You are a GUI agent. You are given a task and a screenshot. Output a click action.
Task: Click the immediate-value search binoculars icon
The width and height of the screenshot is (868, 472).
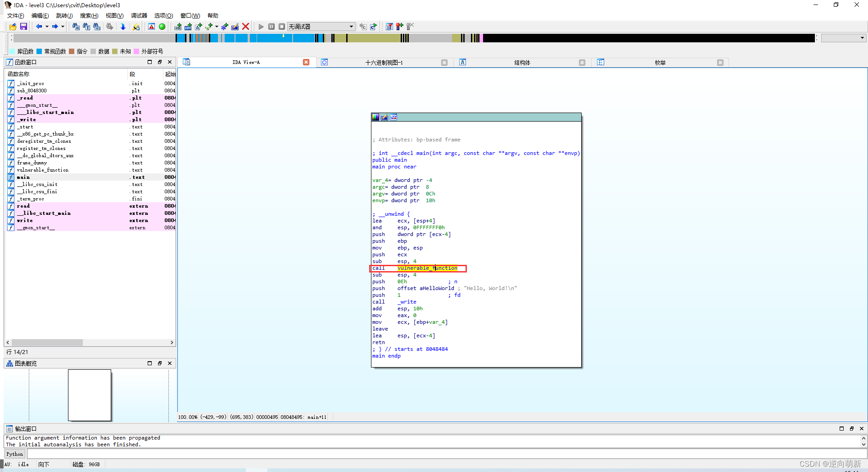point(76,27)
